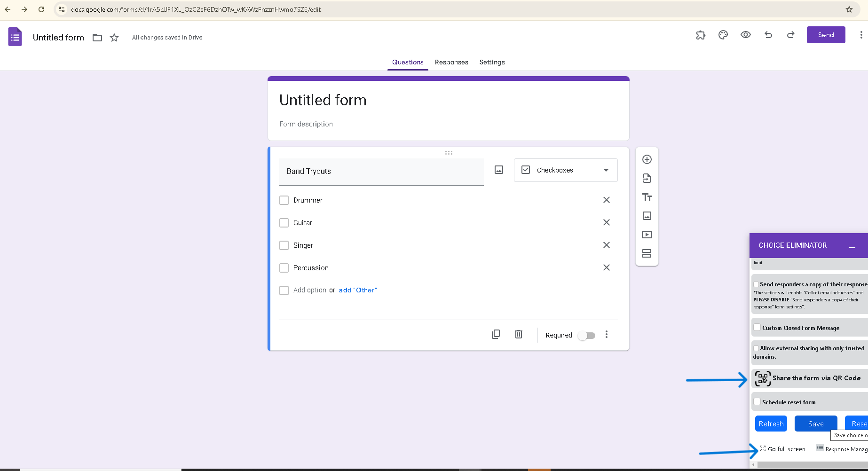Image resolution: width=868 pixels, height=471 pixels.
Task: Enable Custom Closed Form Message
Action: tap(757, 327)
